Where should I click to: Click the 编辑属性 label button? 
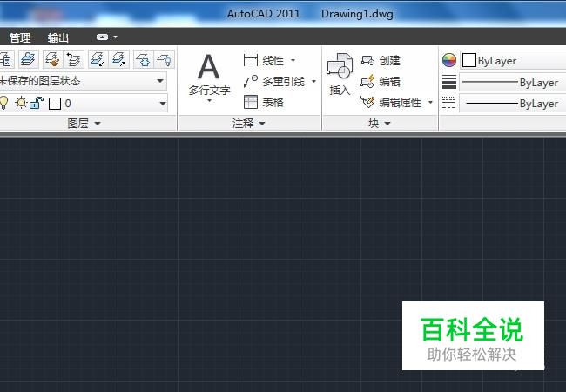pyautogui.click(x=401, y=103)
